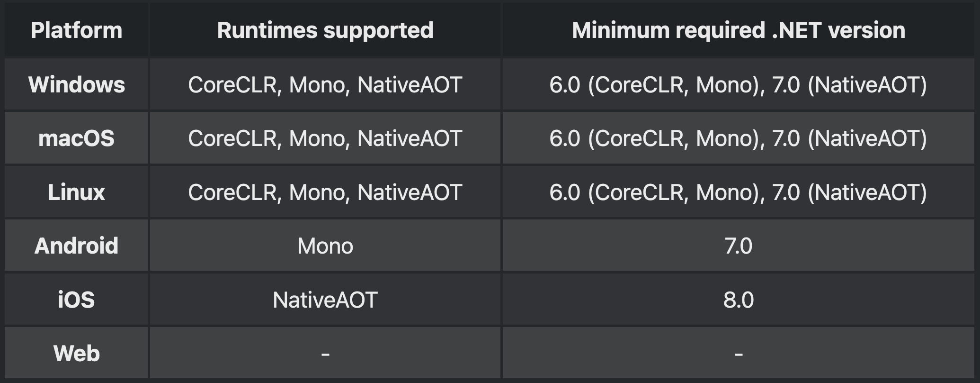Click Windows runtimes supported cell

(325, 85)
